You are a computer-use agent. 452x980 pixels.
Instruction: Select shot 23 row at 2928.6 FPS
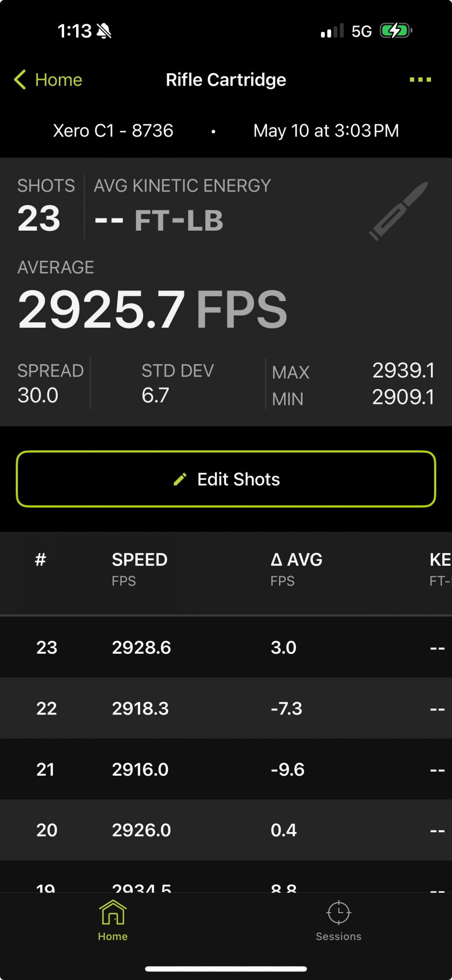coord(226,647)
